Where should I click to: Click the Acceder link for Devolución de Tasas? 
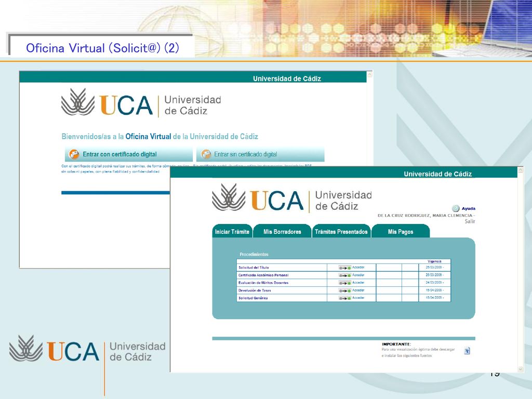pos(358,290)
